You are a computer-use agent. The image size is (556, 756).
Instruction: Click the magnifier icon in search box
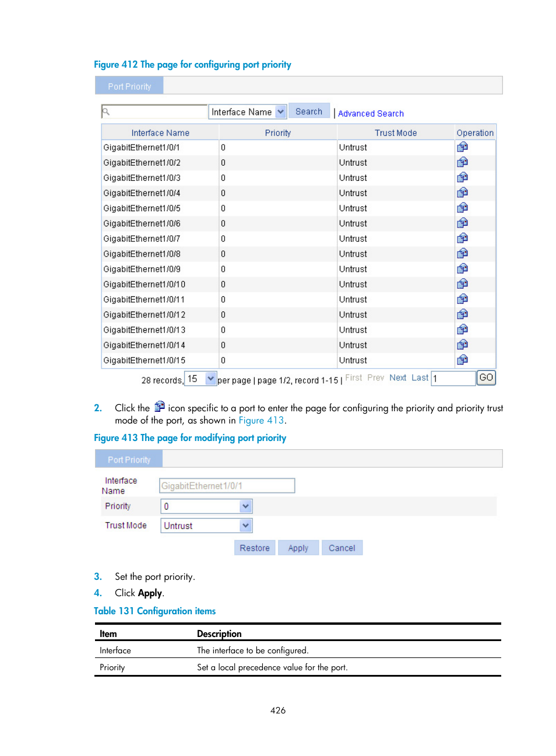[106, 111]
